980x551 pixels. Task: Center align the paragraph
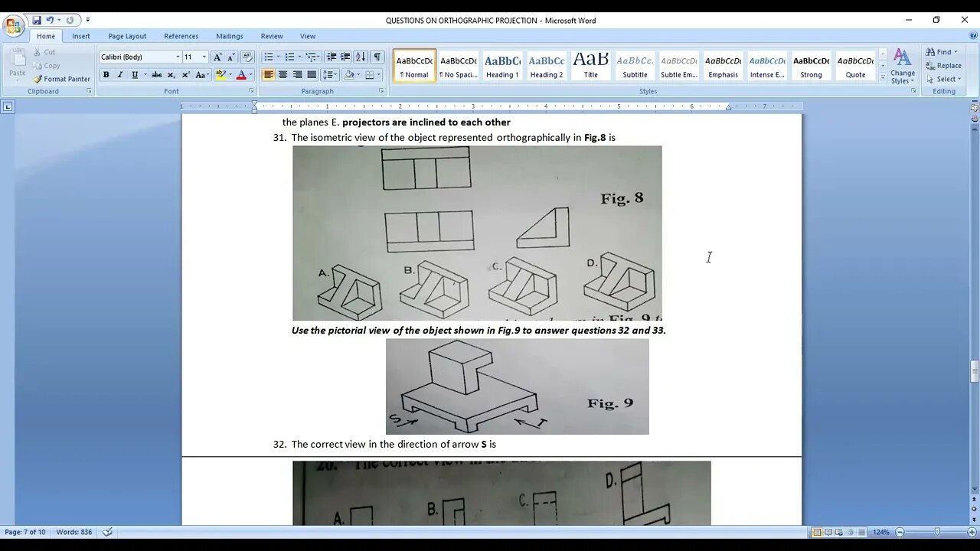coord(283,75)
